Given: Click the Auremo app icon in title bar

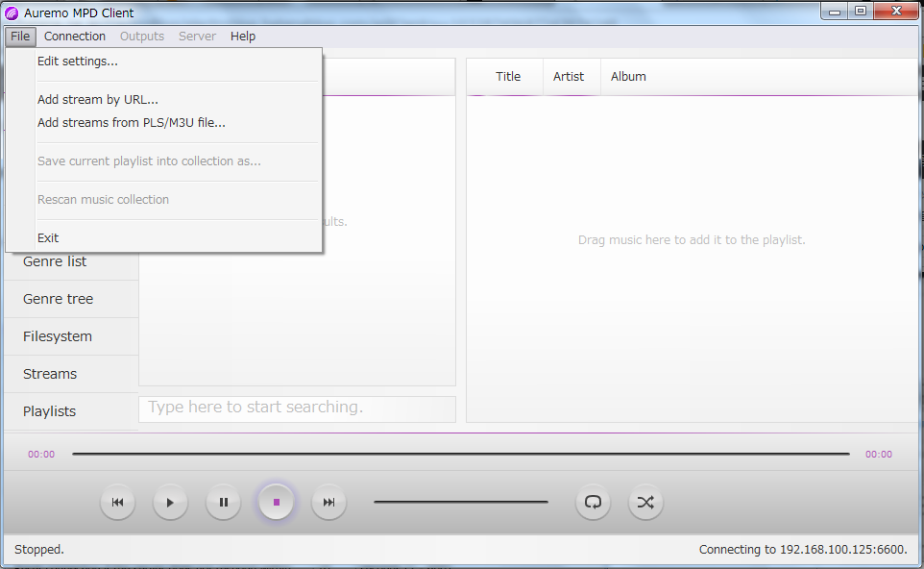Looking at the screenshot, I should [12, 12].
